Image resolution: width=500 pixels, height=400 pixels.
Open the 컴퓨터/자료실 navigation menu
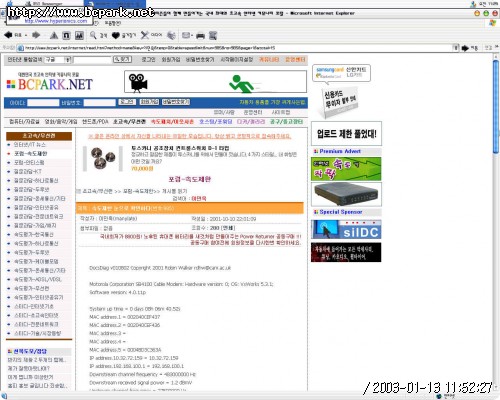[24, 122]
